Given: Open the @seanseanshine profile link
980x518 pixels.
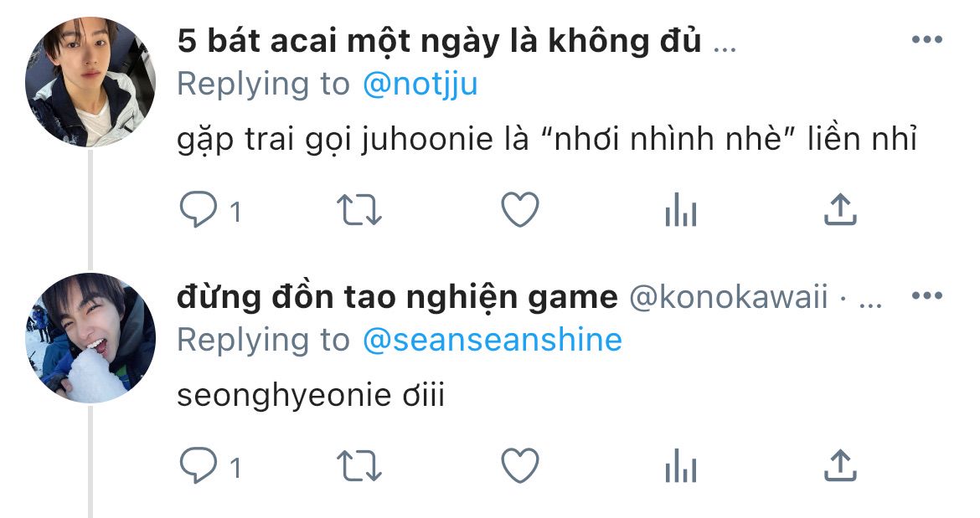Looking at the screenshot, I should coord(493,341).
